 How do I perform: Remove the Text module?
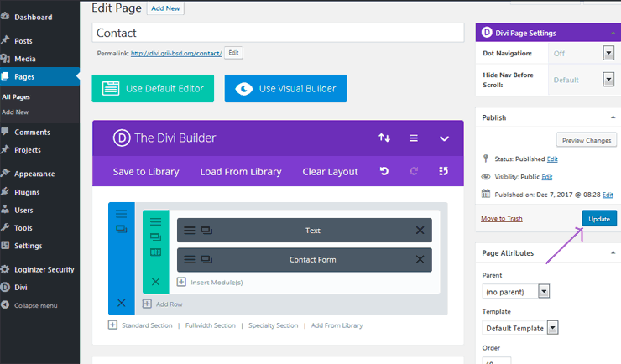420,231
